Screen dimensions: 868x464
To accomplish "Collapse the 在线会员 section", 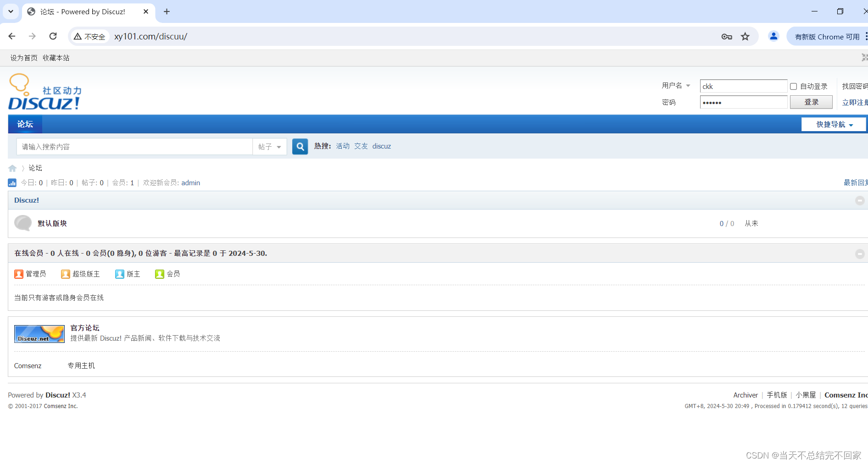I will 860,254.
